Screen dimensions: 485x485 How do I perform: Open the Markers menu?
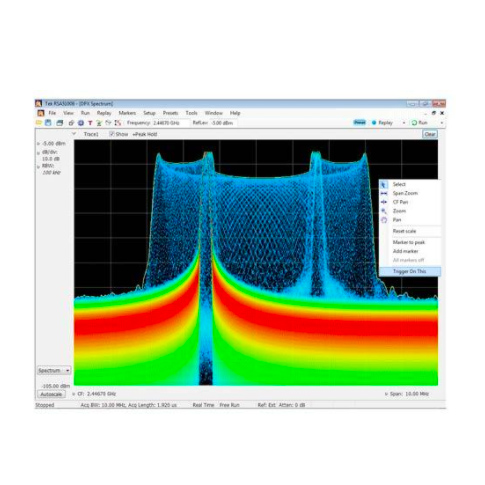coord(127,113)
